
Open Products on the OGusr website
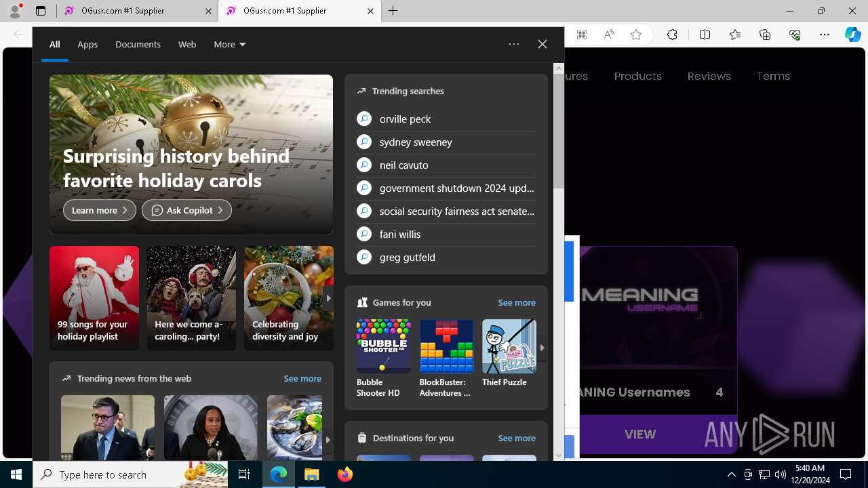coord(638,76)
